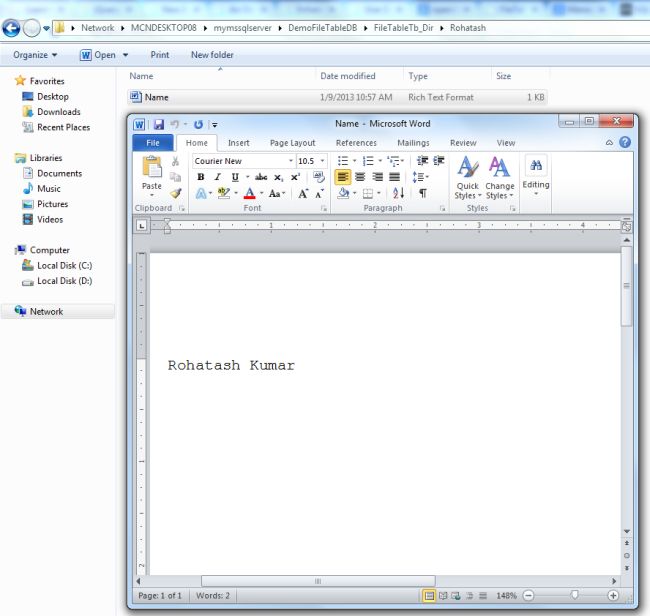Screen dimensions: 650x616
Task: Click the 148% zoom level button
Action: pyautogui.click(x=506, y=596)
